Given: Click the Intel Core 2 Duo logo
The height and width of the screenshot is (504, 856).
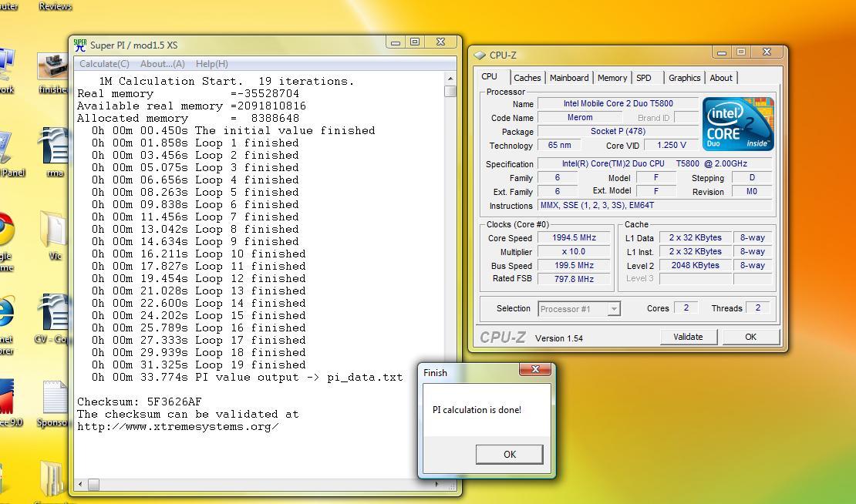Looking at the screenshot, I should (x=738, y=124).
